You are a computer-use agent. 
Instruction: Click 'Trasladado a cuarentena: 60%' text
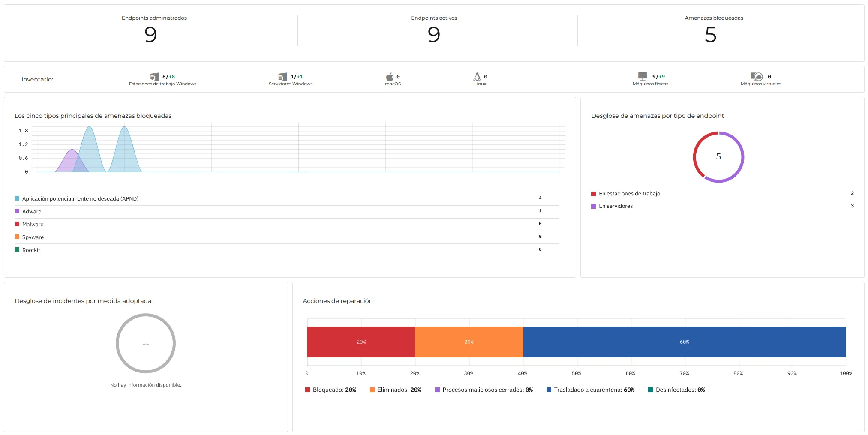pyautogui.click(x=594, y=390)
